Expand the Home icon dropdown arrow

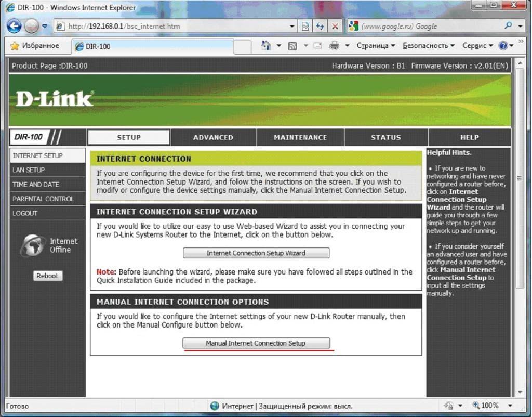[279, 46]
